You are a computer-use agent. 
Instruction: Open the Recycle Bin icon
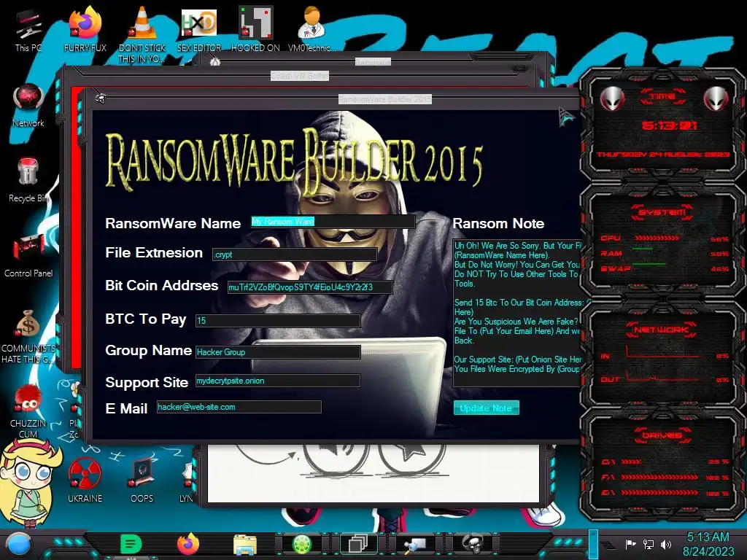tap(28, 180)
